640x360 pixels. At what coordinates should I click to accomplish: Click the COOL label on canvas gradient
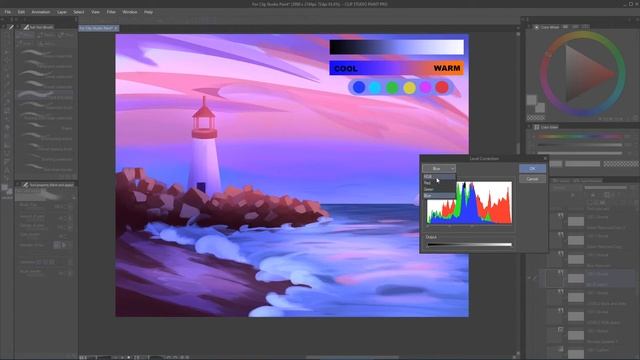pos(346,69)
